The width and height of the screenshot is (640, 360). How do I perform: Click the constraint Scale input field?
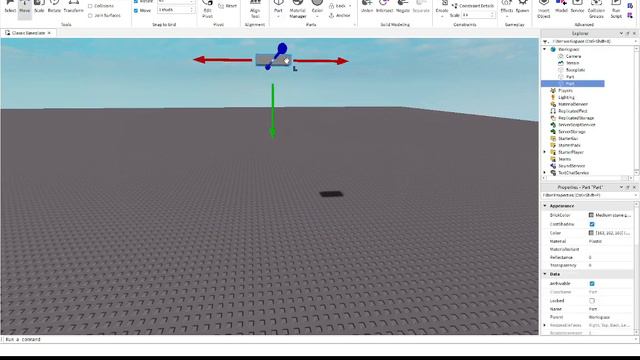478,15
